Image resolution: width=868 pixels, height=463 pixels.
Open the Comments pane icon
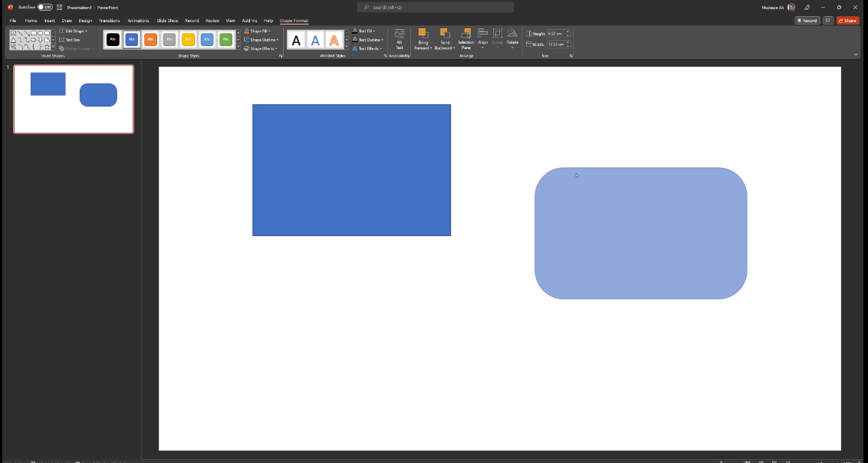coord(828,21)
